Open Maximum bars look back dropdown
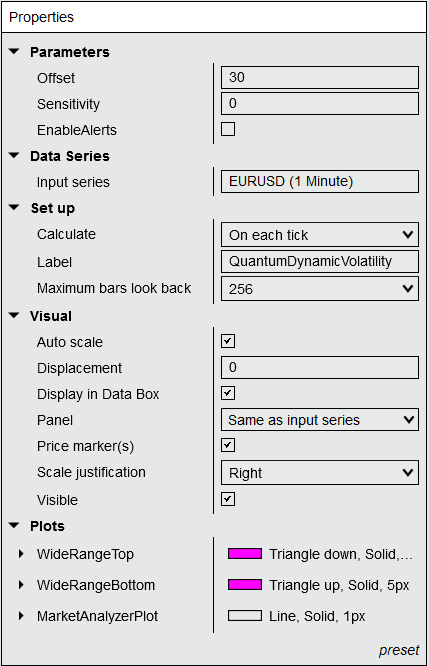Viewport: 429px width, 666px height. pos(320,289)
